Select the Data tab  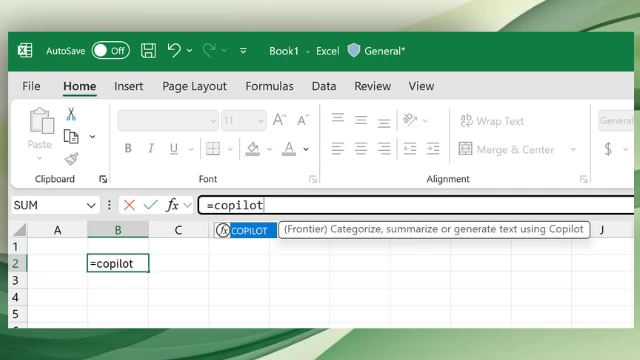pyautogui.click(x=324, y=86)
